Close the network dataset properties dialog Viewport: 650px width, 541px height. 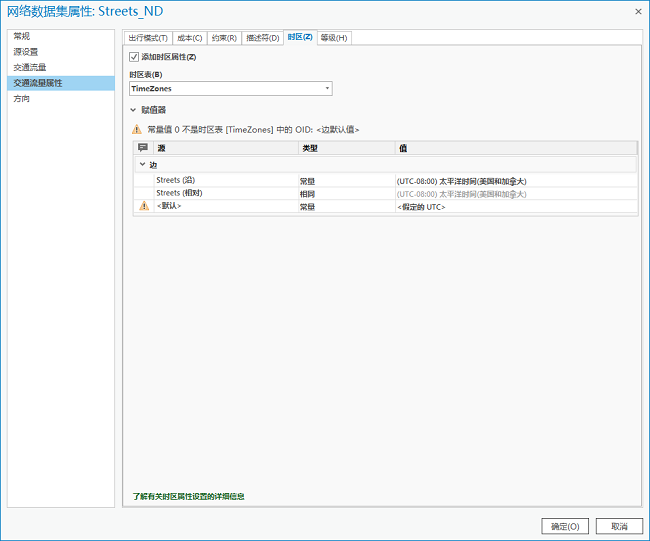[637, 11]
